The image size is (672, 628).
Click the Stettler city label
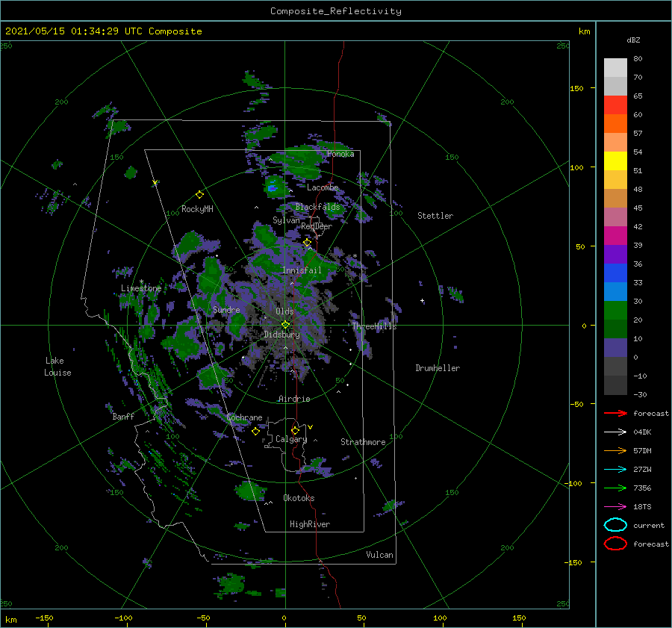click(435, 216)
